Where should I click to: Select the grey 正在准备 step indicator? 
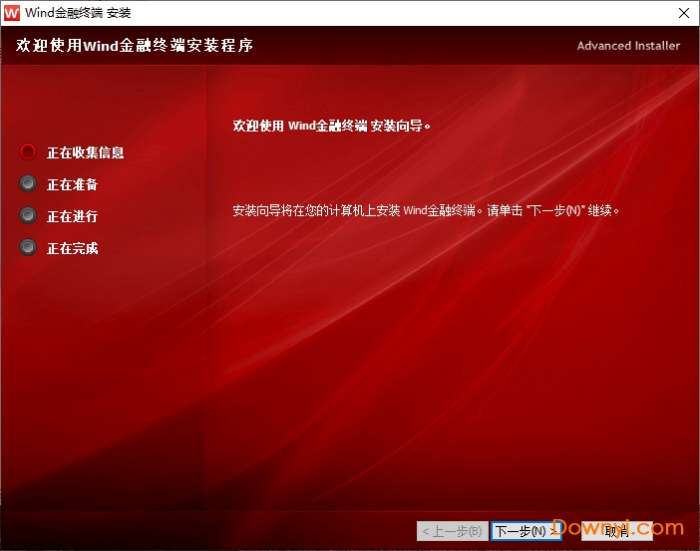coord(28,184)
